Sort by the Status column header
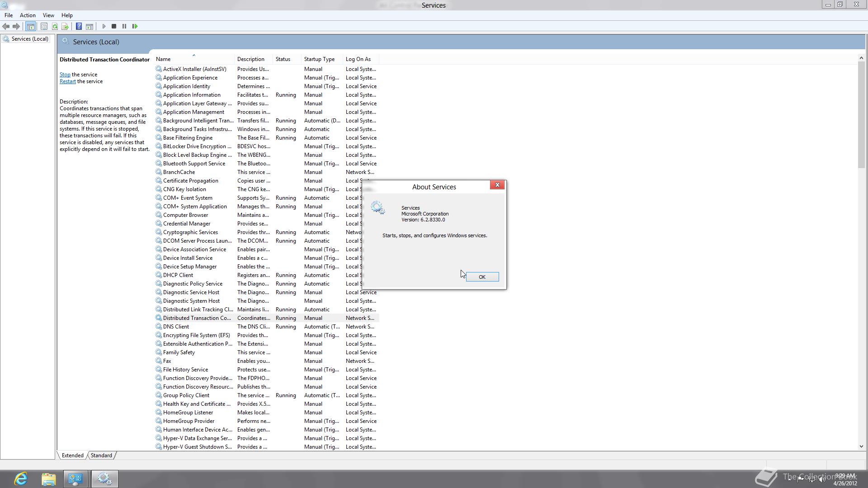 [288, 59]
